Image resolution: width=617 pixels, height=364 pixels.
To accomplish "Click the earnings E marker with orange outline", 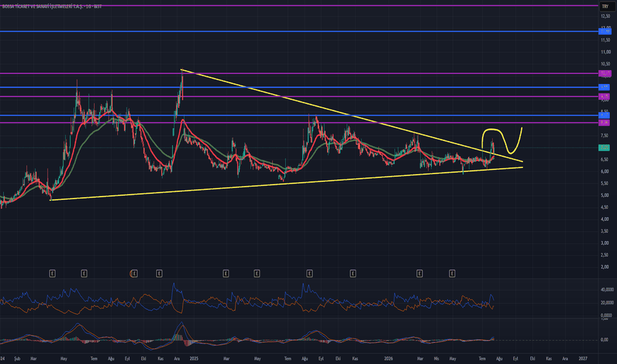I will click(x=134, y=273).
